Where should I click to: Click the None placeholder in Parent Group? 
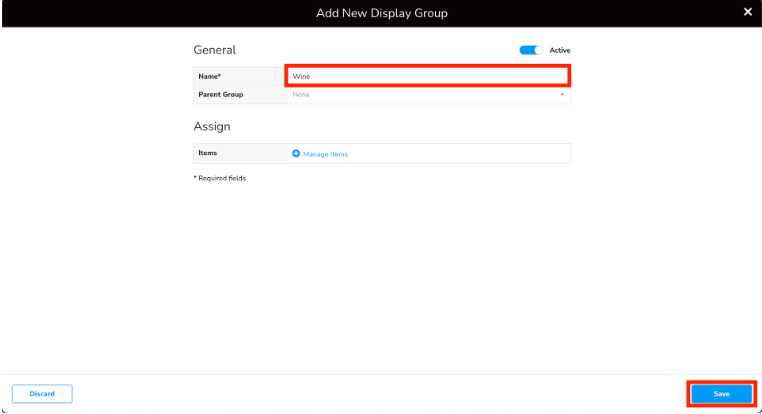coord(301,95)
